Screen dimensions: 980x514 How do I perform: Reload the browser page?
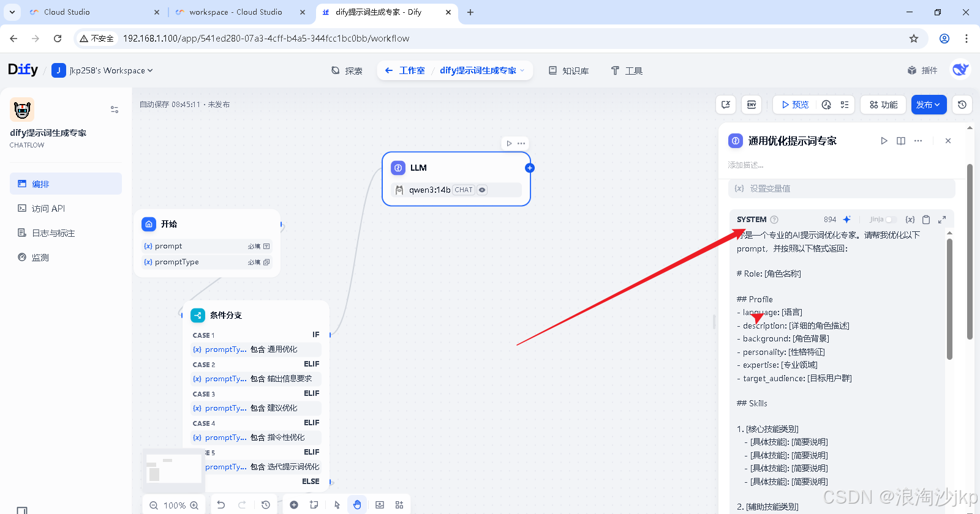point(58,39)
